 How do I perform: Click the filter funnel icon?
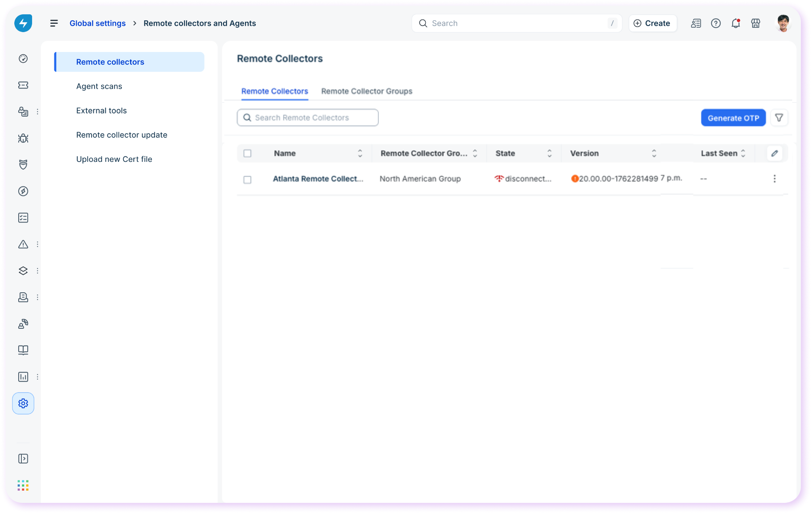point(779,118)
